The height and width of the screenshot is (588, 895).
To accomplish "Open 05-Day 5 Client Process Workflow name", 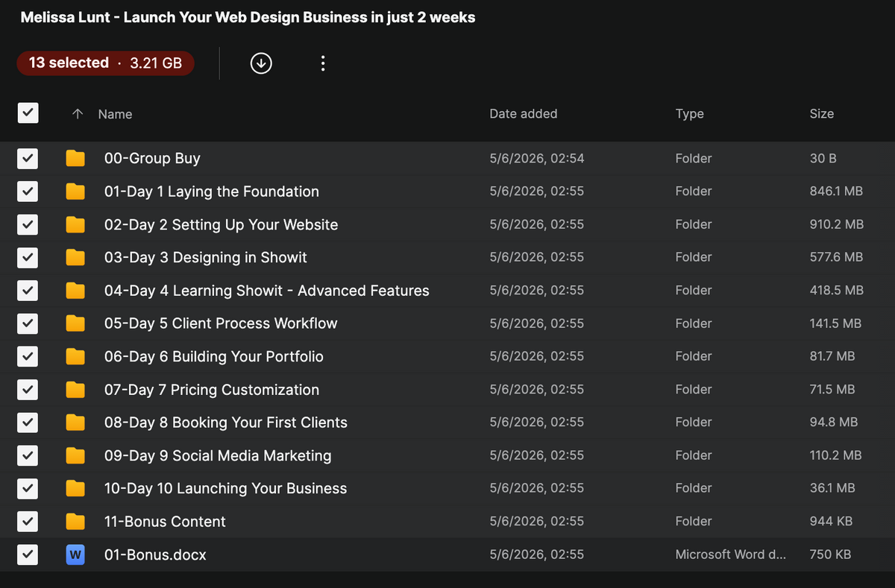I will pyautogui.click(x=221, y=323).
